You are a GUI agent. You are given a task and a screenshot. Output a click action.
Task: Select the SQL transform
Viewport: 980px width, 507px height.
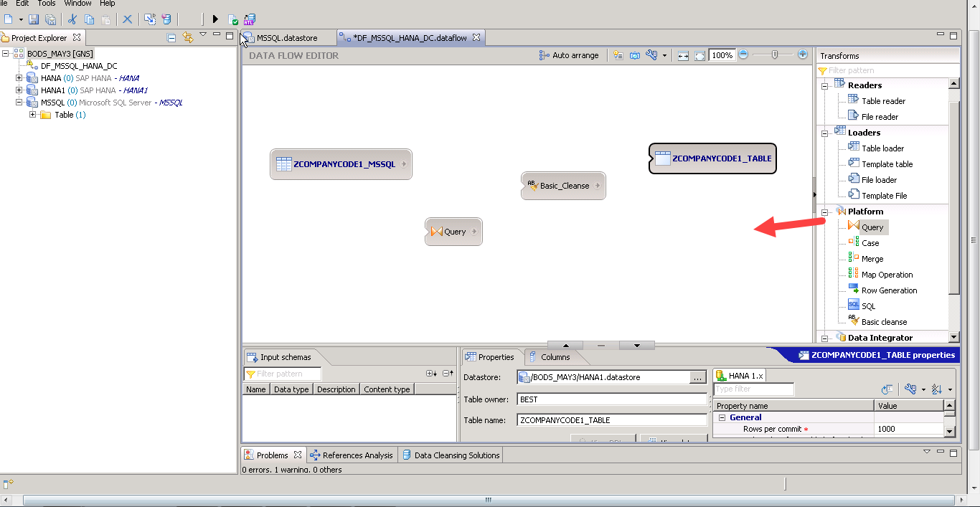click(868, 305)
